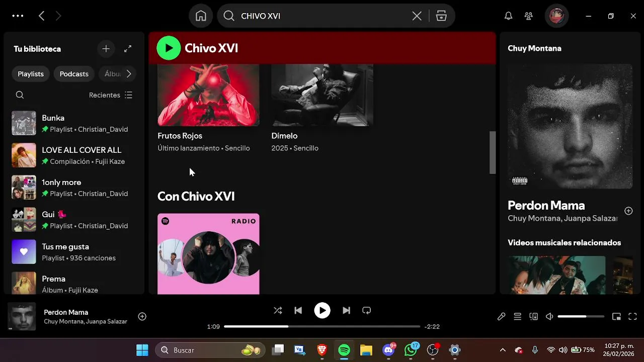The width and height of the screenshot is (644, 362).
Task: Open Tus me gusta playlist
Action: click(x=74, y=252)
